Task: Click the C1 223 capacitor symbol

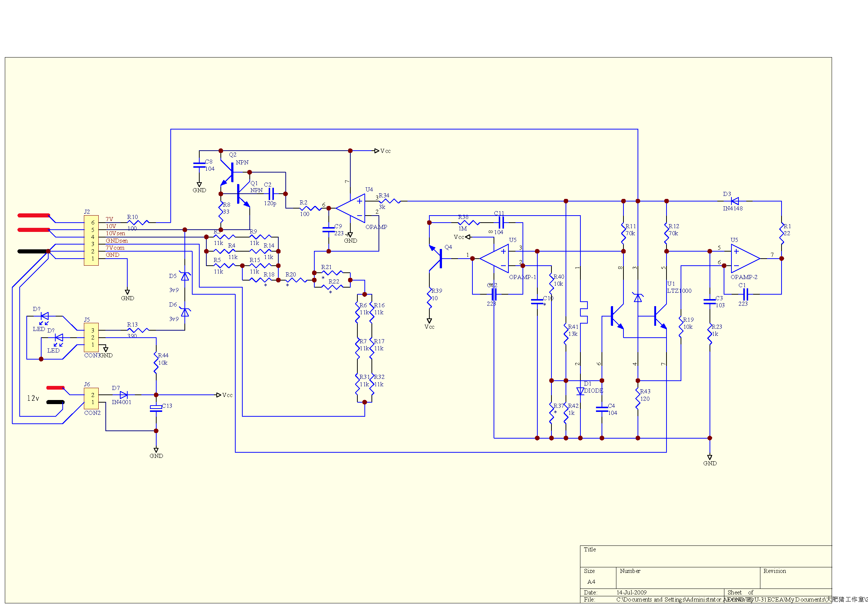Action: tap(746, 294)
